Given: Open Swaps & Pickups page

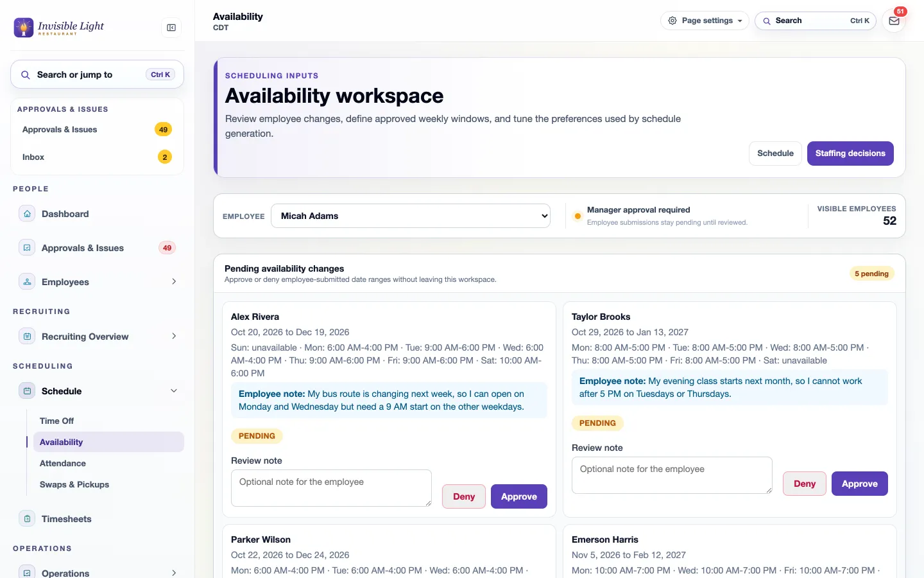Looking at the screenshot, I should (x=108, y=484).
